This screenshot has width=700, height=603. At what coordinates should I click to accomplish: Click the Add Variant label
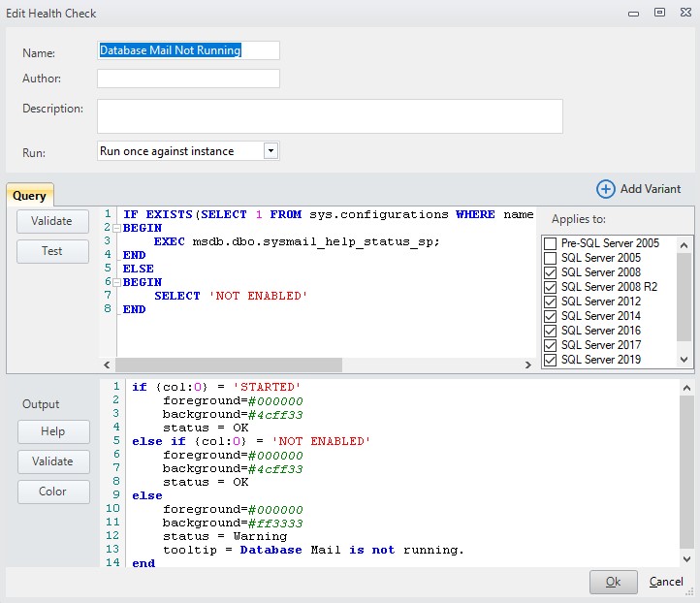pyautogui.click(x=651, y=189)
